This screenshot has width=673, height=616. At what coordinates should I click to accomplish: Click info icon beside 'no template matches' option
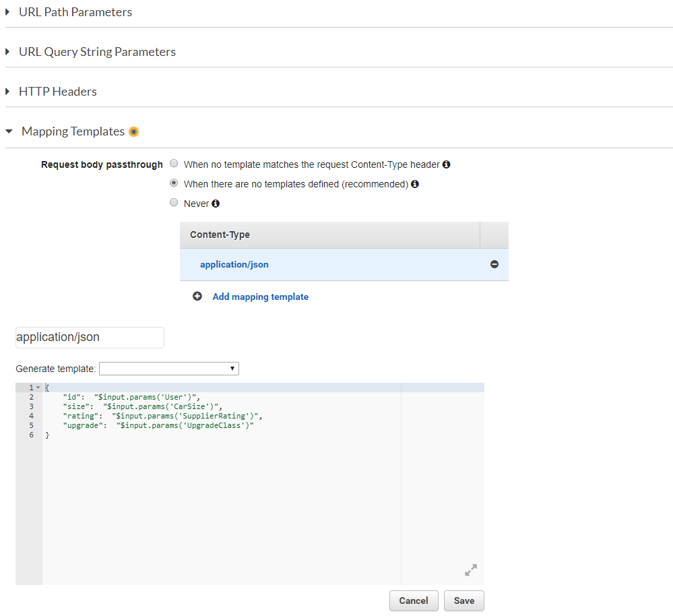click(x=446, y=164)
